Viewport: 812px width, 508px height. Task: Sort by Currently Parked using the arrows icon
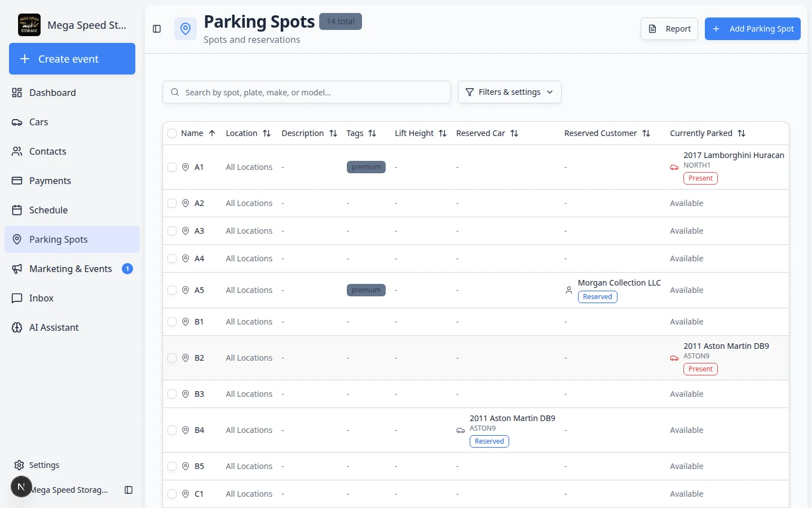(742, 133)
